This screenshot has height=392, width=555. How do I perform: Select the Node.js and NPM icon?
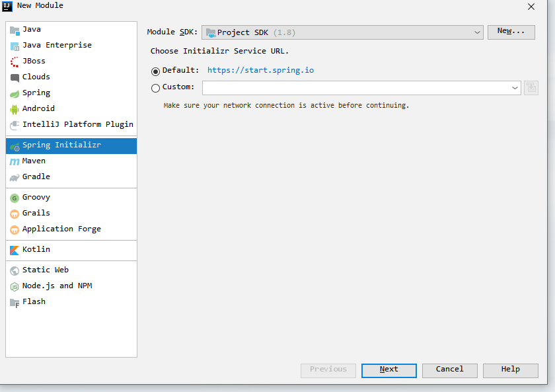pos(15,286)
